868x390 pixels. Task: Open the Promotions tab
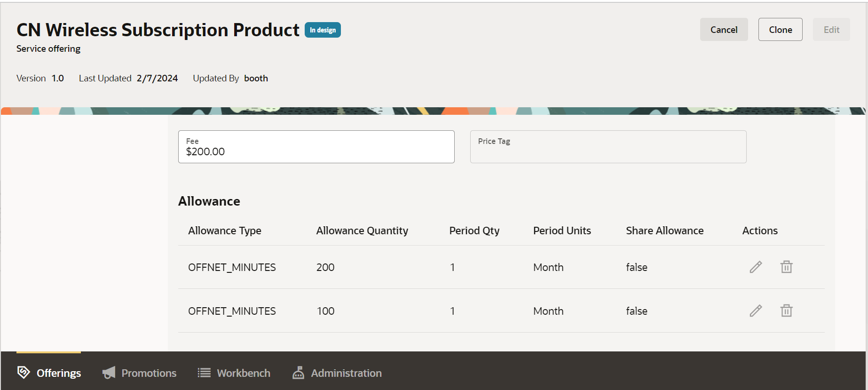tap(149, 373)
